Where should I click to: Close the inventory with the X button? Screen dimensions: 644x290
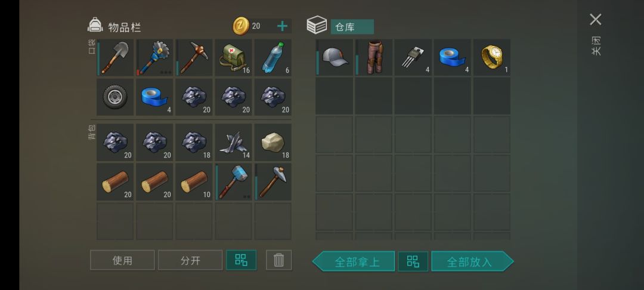pyautogui.click(x=596, y=19)
